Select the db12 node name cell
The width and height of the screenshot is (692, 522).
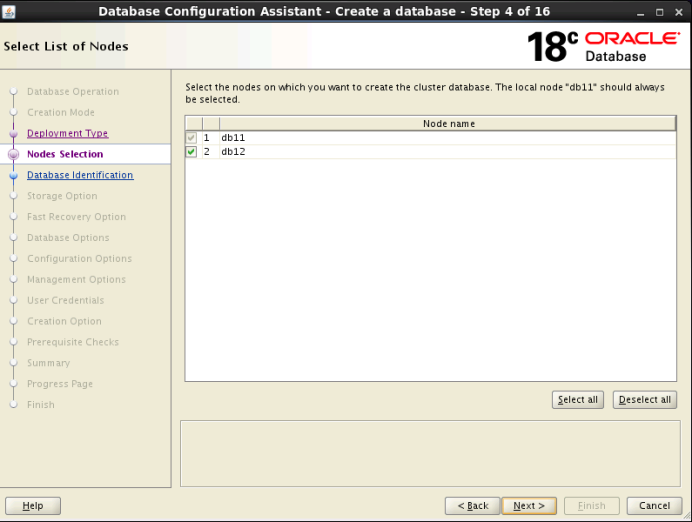(x=448, y=152)
